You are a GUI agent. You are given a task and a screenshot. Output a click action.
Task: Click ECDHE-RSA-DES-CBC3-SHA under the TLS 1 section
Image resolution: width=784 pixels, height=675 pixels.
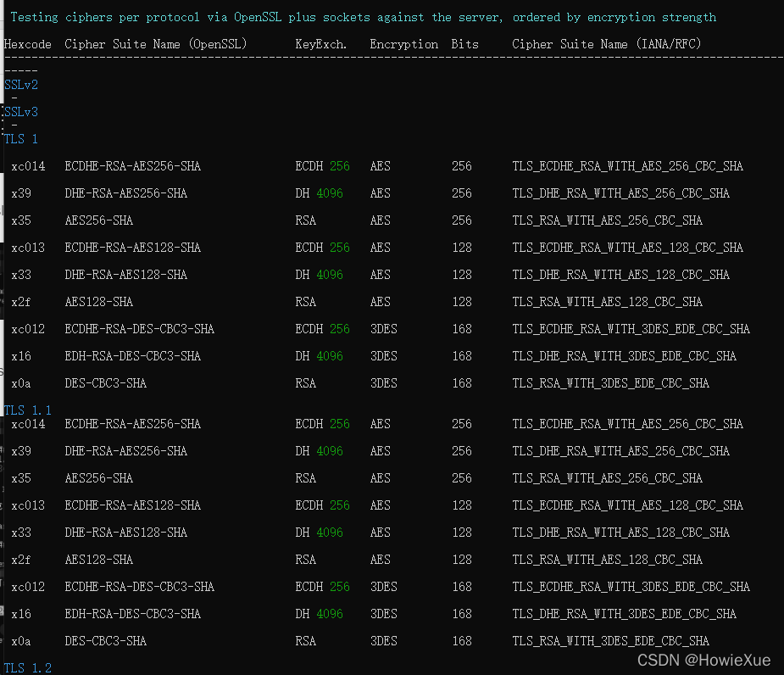point(140,329)
